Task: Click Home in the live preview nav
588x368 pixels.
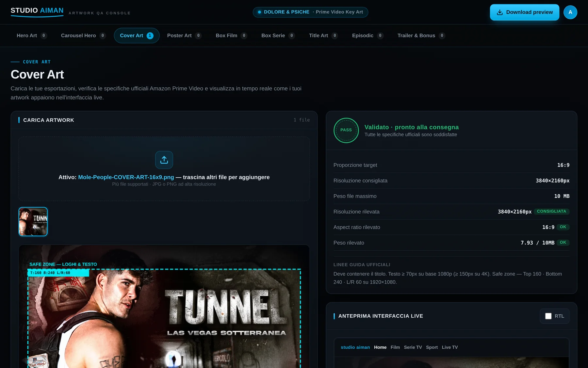Action: 380,347
